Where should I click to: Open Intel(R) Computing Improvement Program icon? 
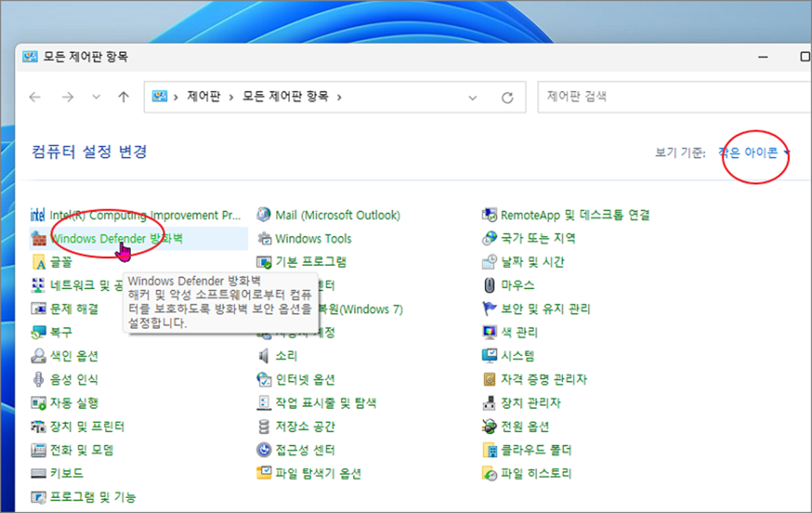pyautogui.click(x=38, y=215)
